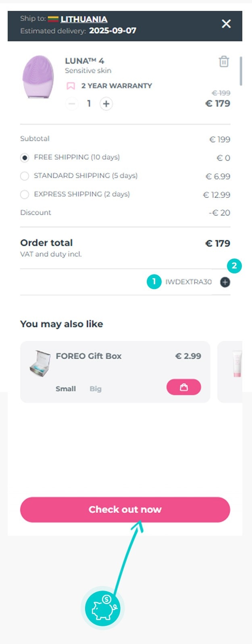
Task: Delete LUNA 4 using trash icon
Action: click(224, 61)
